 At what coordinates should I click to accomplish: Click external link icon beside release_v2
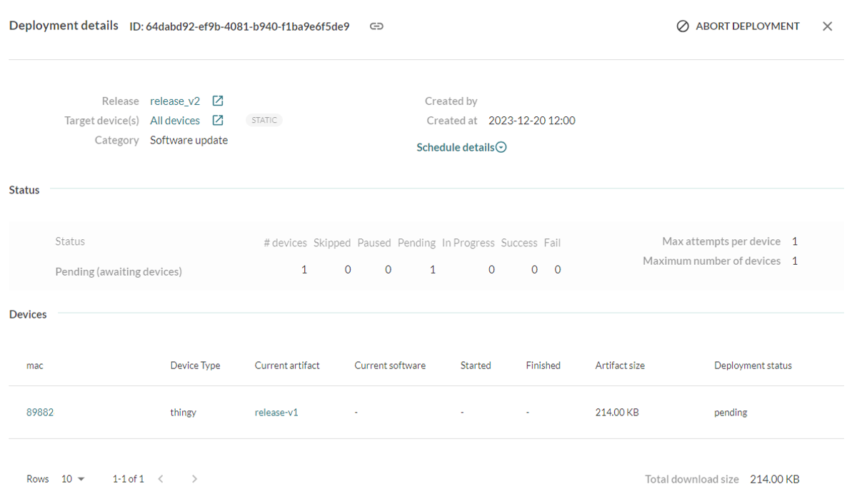coord(219,101)
